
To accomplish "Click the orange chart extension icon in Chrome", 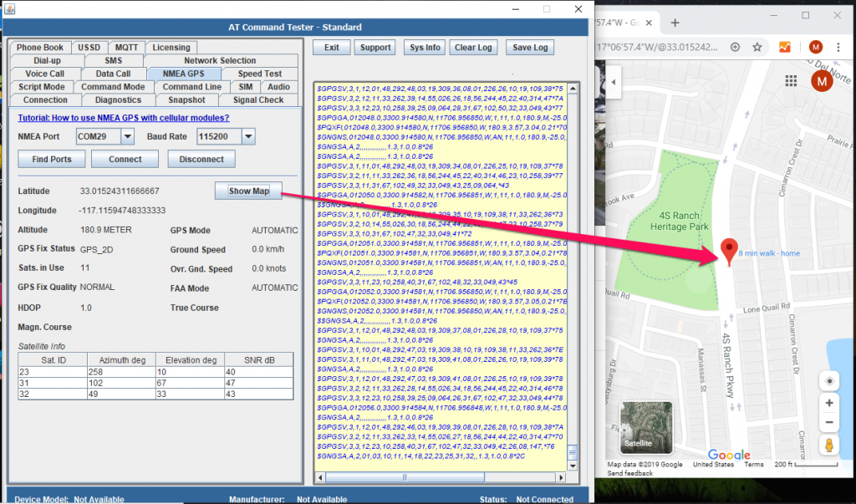I will tap(784, 47).
